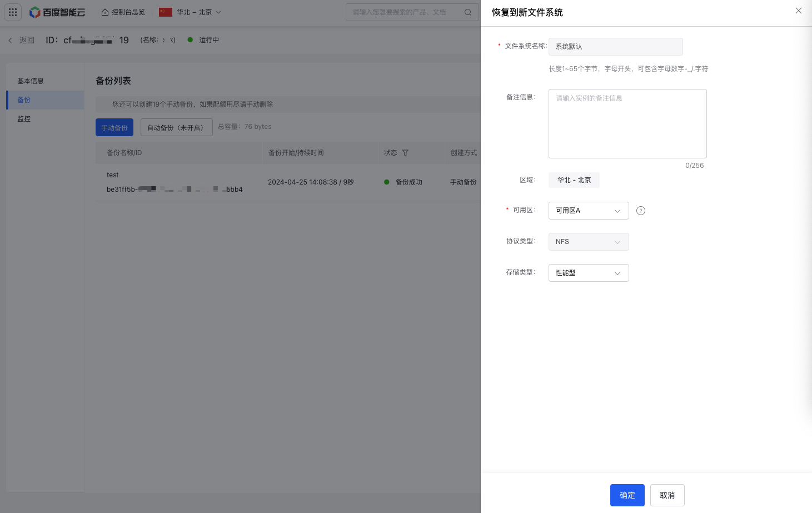Open the 可用区A dropdown
The image size is (812, 513).
(x=589, y=211)
